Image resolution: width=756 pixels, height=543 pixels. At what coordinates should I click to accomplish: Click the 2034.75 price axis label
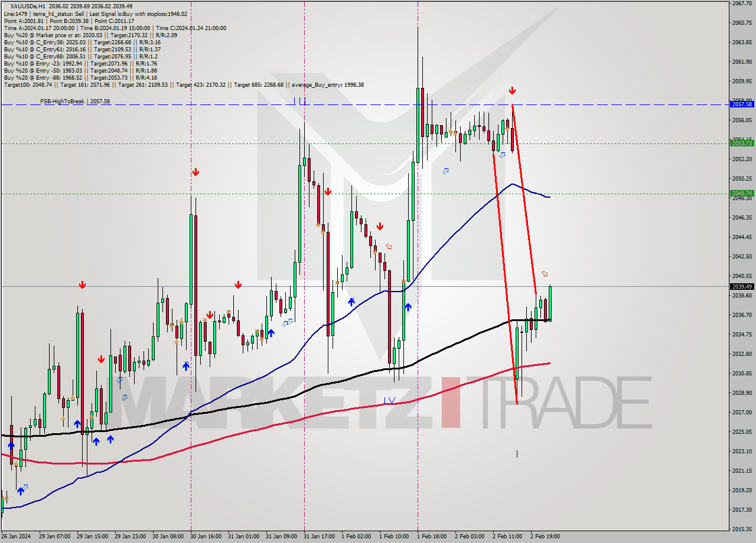tap(742, 334)
